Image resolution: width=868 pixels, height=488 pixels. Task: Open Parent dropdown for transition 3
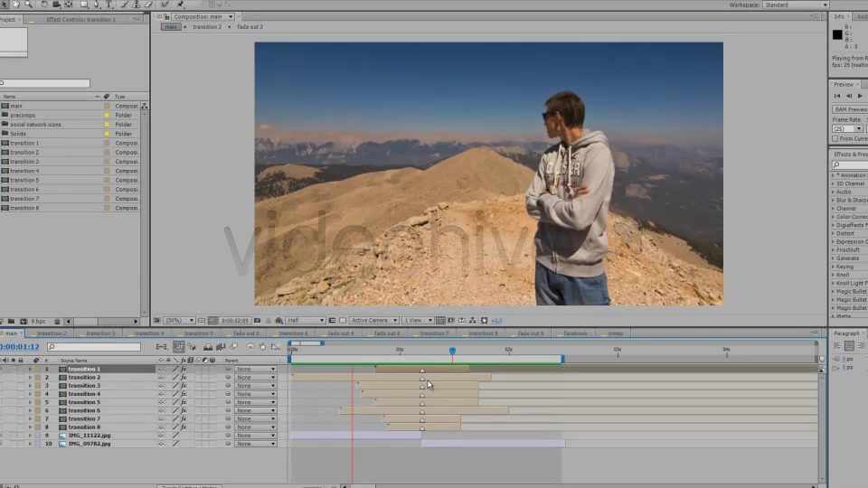[255, 386]
